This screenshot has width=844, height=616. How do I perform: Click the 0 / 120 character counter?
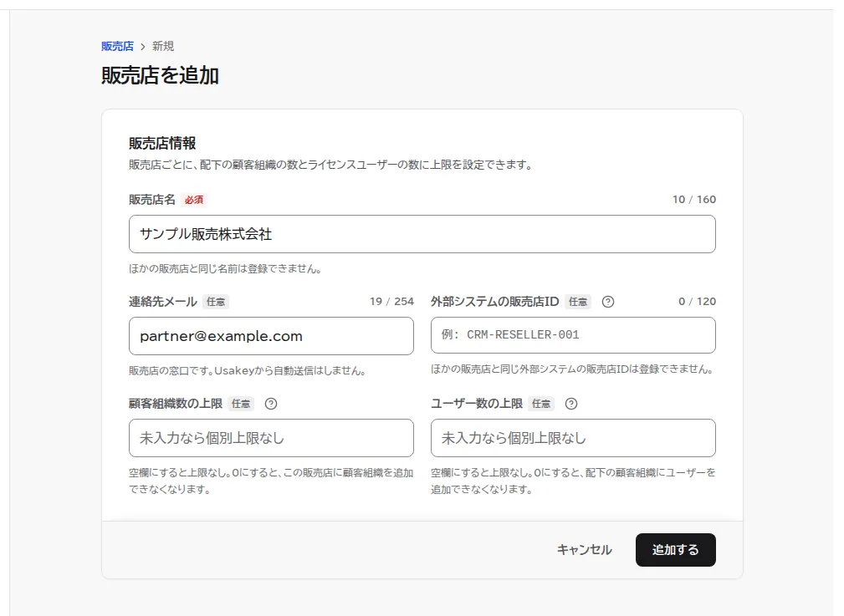[697, 301]
